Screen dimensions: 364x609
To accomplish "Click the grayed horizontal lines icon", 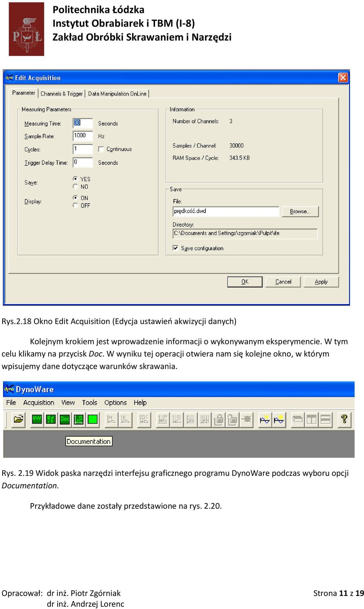I will click(x=191, y=419).
